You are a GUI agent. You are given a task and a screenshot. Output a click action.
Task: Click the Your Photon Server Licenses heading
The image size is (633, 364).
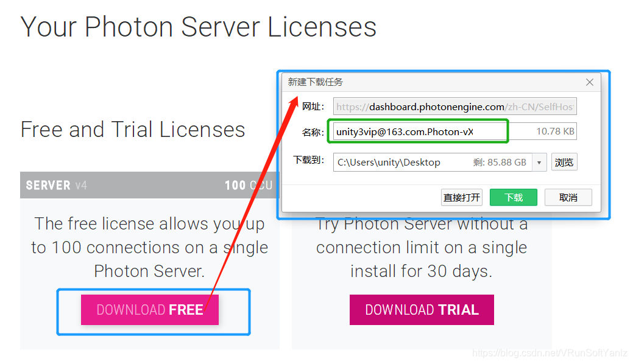click(x=198, y=27)
